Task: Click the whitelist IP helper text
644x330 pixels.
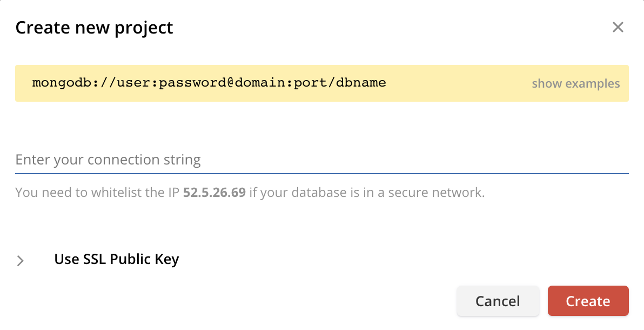Action: tap(250, 192)
